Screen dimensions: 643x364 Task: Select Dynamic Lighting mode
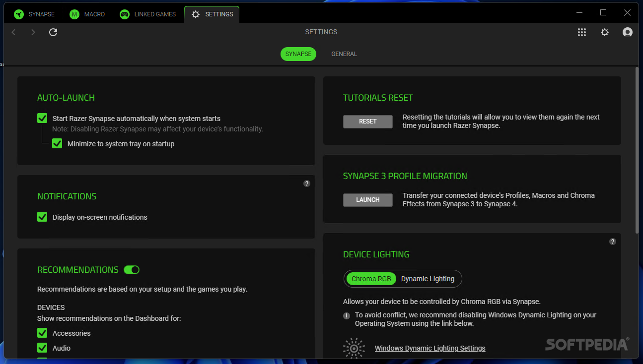tap(428, 279)
